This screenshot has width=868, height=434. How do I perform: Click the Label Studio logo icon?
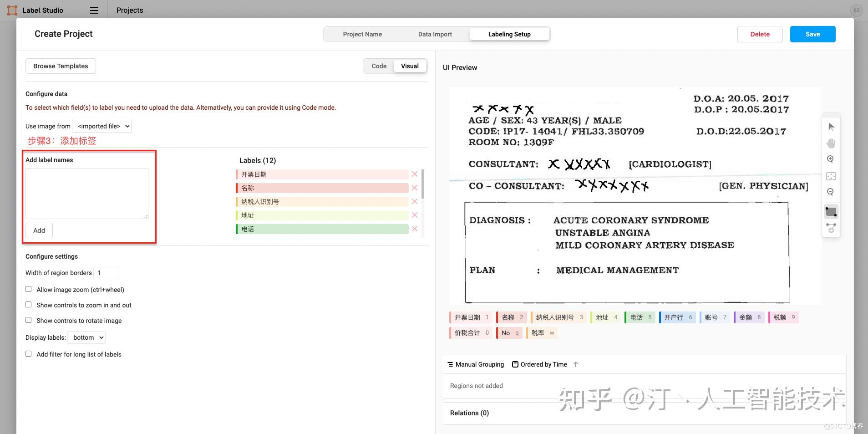coord(12,10)
